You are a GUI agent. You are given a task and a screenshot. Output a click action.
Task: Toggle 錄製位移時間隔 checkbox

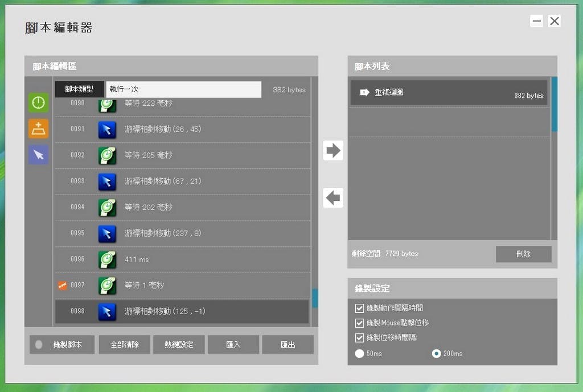coord(359,338)
